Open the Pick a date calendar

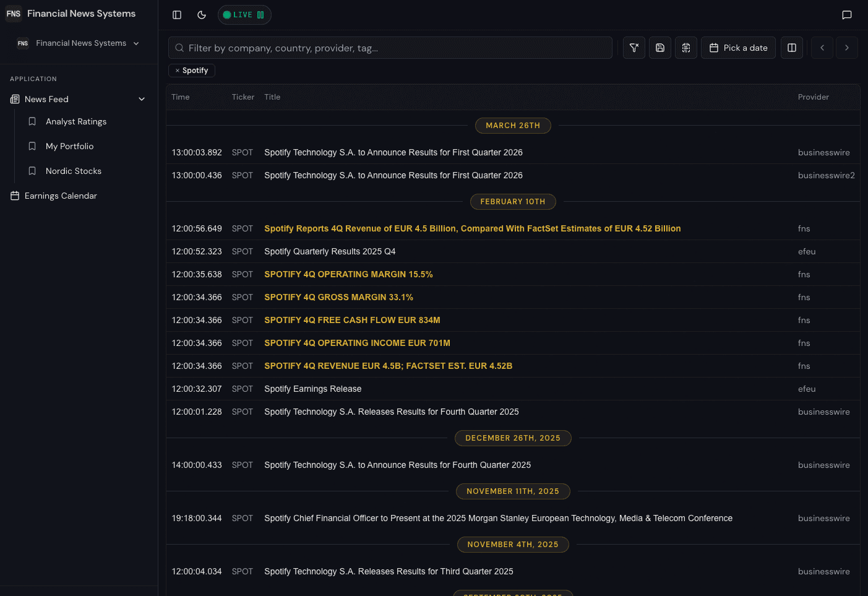(738, 47)
